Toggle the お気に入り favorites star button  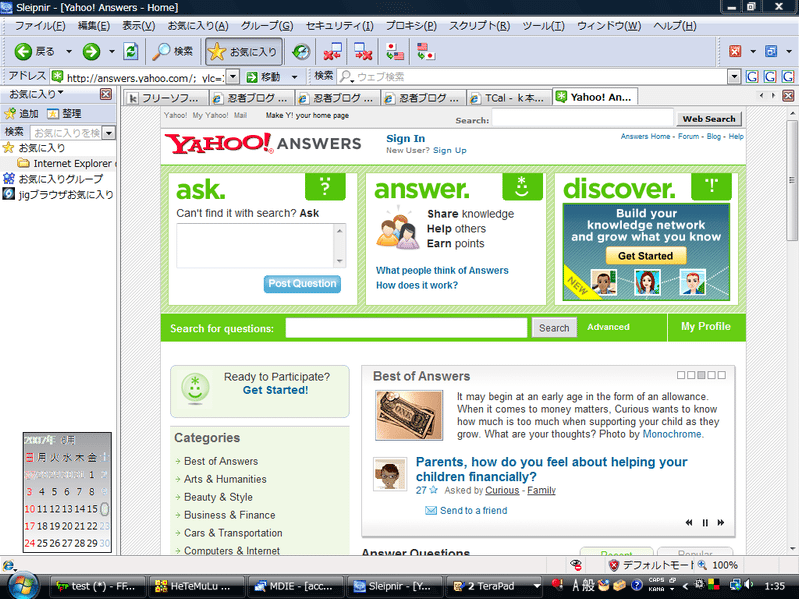pyautogui.click(x=244, y=51)
